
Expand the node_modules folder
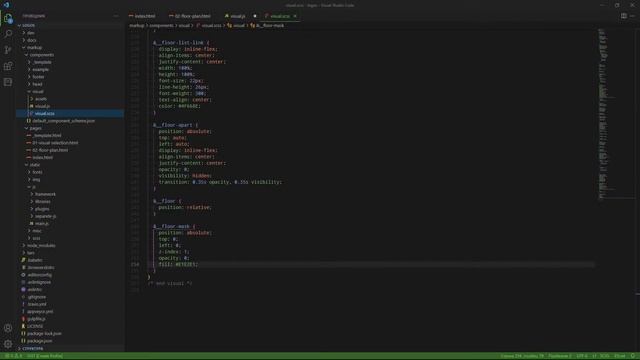point(41,246)
